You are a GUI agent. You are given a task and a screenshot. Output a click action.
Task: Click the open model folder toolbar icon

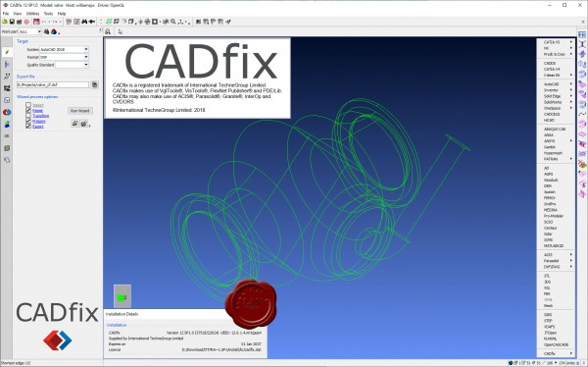click(x=5, y=22)
